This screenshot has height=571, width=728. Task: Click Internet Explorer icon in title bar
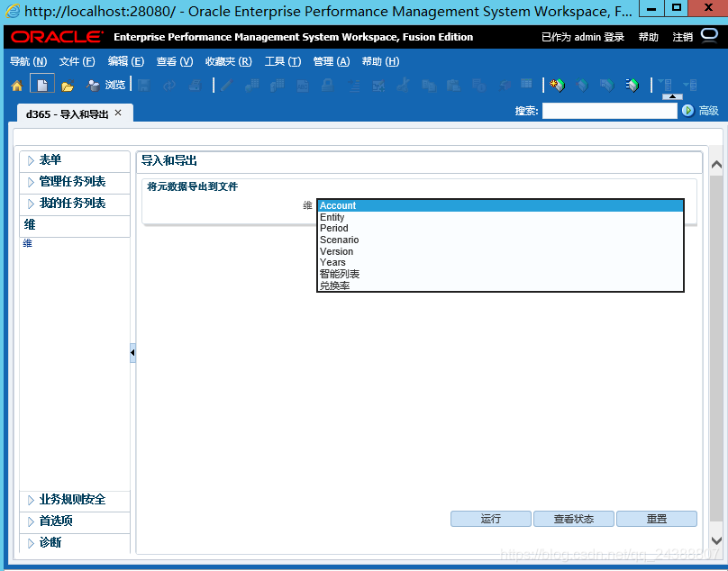(x=13, y=11)
